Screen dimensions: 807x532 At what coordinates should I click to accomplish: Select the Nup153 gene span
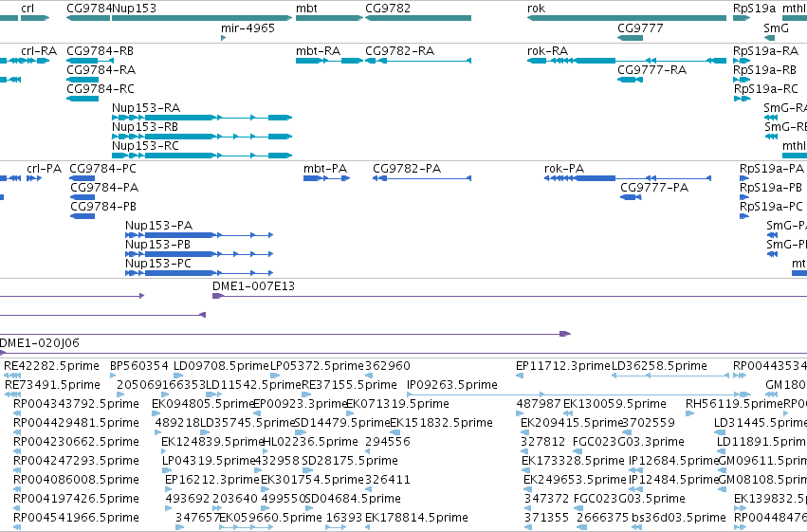click(x=202, y=18)
